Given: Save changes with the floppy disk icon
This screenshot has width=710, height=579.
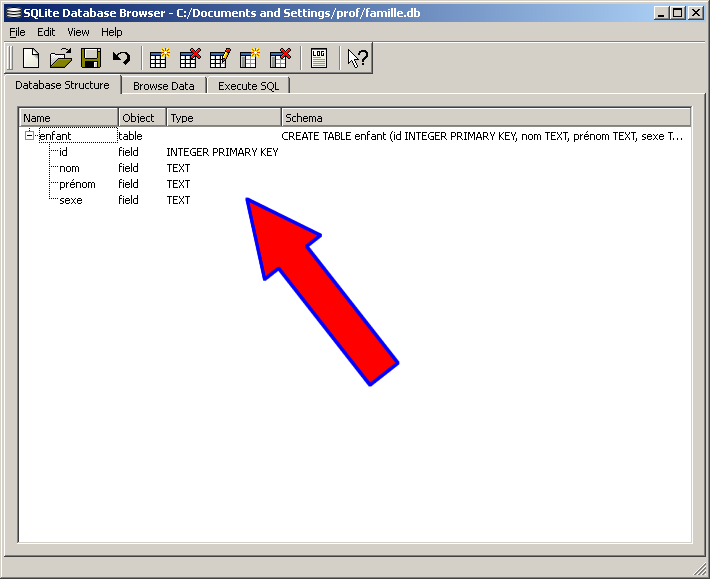Looking at the screenshot, I should 91,58.
